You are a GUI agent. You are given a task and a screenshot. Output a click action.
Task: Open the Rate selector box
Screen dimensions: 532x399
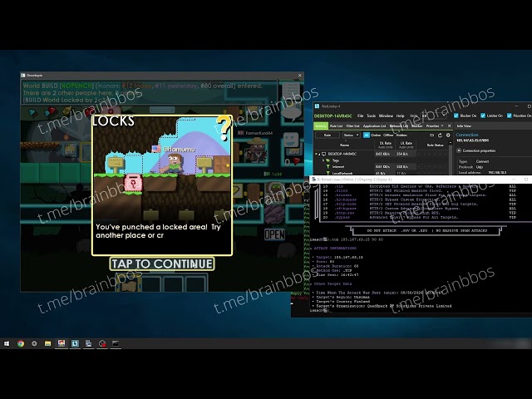point(327,135)
